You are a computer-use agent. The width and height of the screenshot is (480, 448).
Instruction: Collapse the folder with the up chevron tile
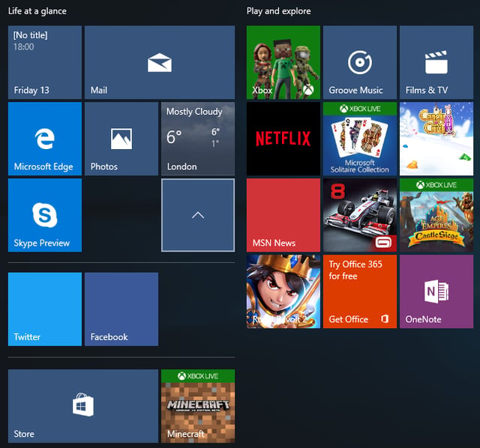tap(198, 215)
